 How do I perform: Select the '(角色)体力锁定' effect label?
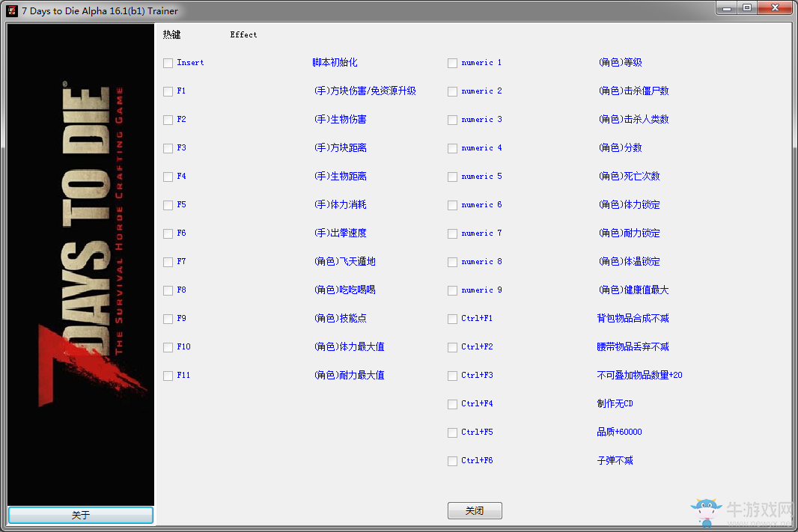point(629,205)
